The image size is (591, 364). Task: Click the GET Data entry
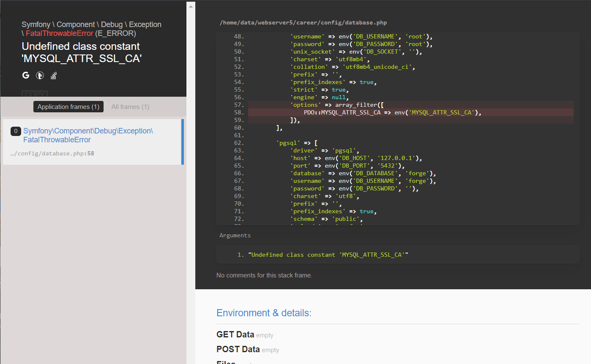click(x=235, y=335)
